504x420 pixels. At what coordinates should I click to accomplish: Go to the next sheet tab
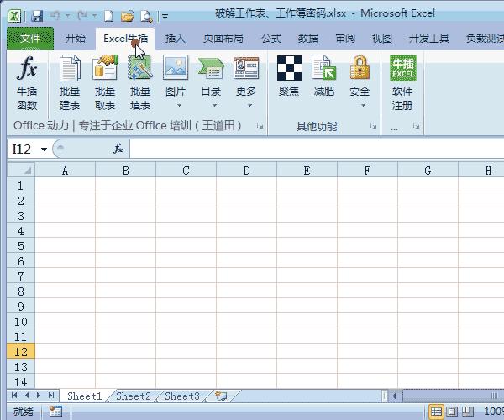[x=39, y=396]
